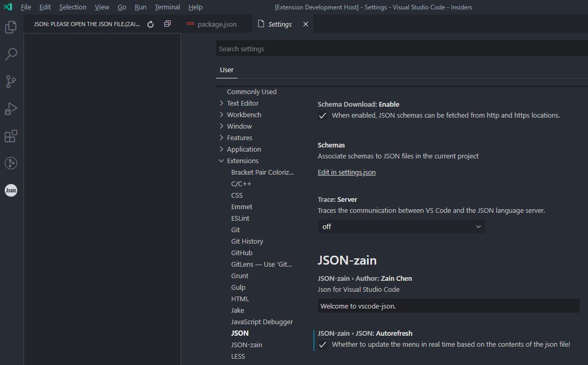588x365 pixels.
Task: Open the Selection menu
Action: (x=73, y=7)
